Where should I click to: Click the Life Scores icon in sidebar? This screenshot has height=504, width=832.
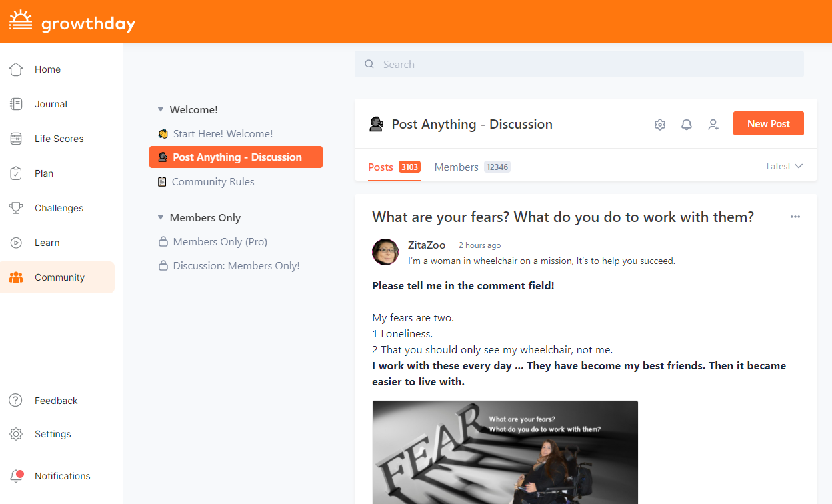[x=16, y=139]
